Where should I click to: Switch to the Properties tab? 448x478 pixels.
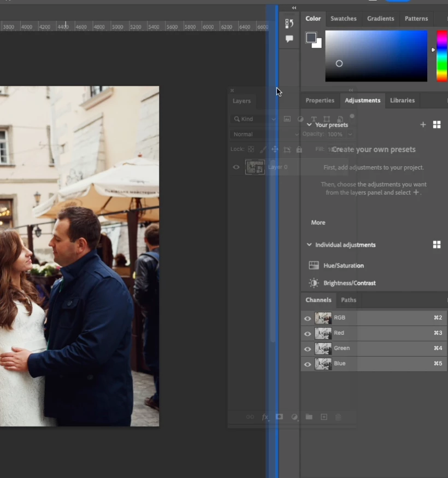(320, 100)
